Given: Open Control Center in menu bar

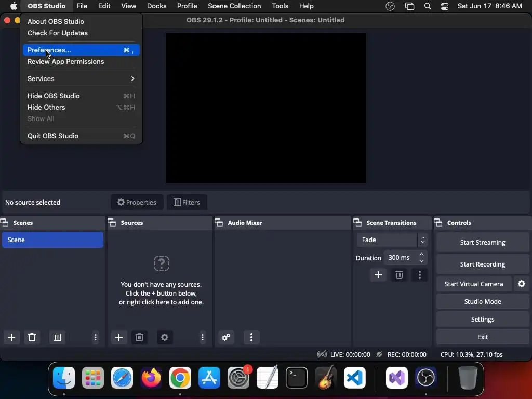Looking at the screenshot, I should coord(445,6).
